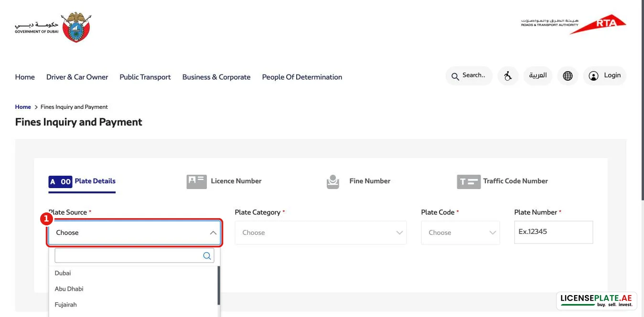644x317 pixels.
Task: Click the Plate Category field label
Action: click(260, 212)
